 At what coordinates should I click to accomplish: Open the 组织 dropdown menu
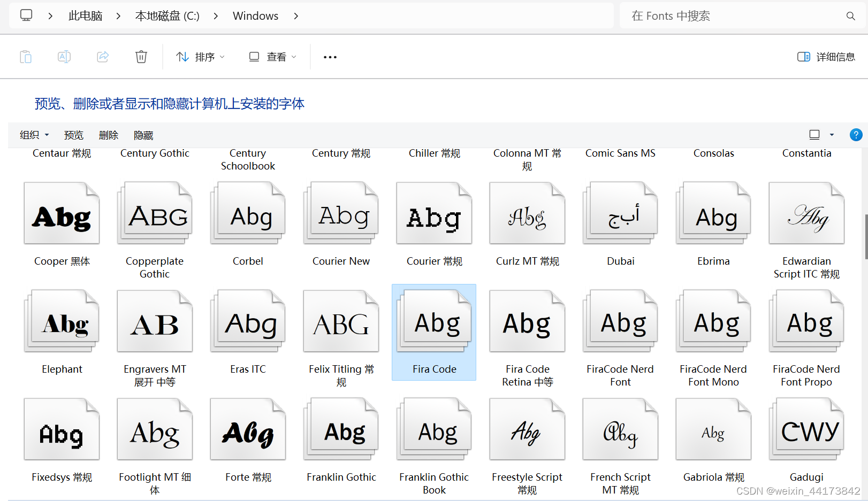[x=34, y=135]
